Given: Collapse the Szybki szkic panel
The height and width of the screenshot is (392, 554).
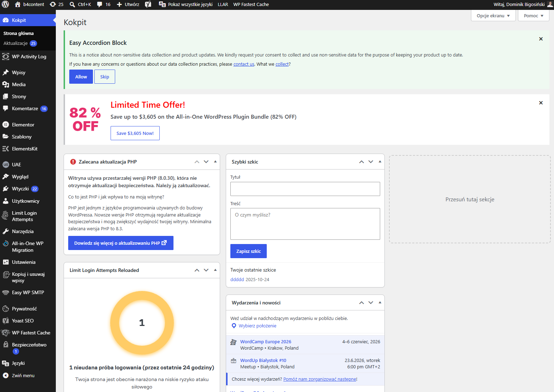Looking at the screenshot, I should (x=380, y=162).
